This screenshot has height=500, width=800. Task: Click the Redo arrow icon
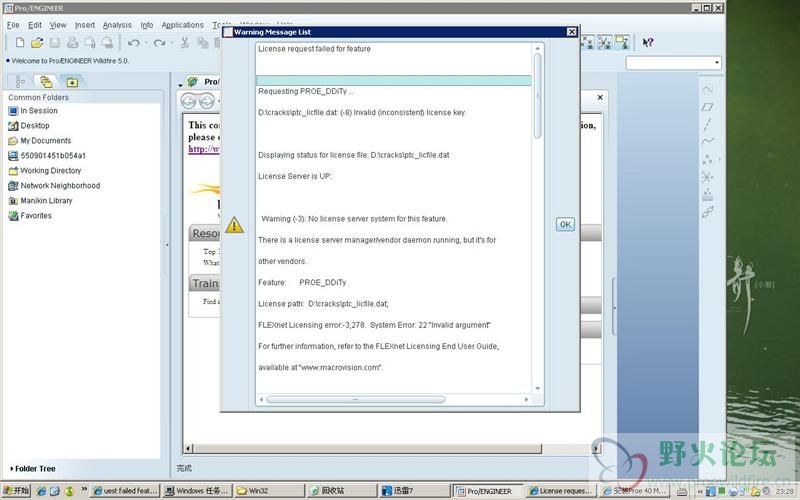[x=159, y=43]
